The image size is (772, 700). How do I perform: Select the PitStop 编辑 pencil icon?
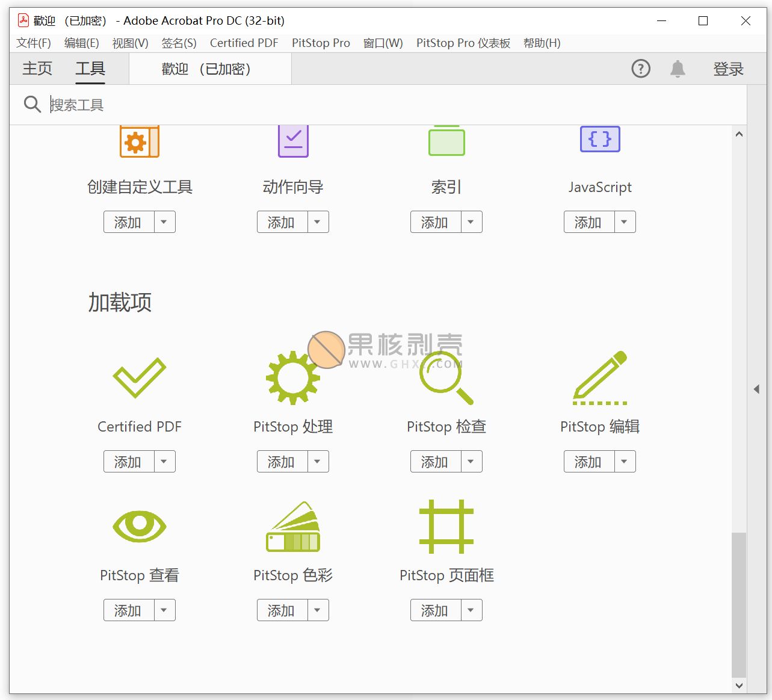599,376
